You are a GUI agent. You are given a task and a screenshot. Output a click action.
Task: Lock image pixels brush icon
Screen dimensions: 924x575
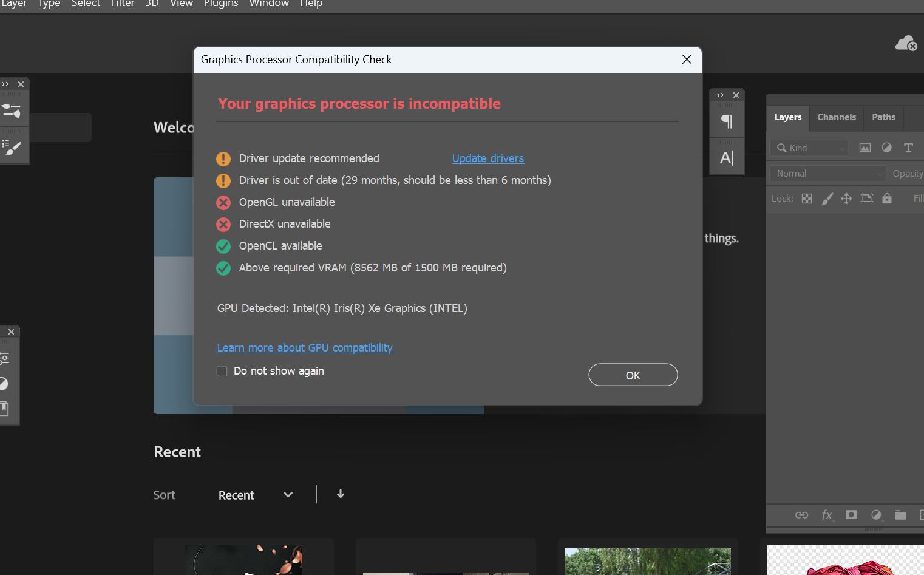pos(827,199)
